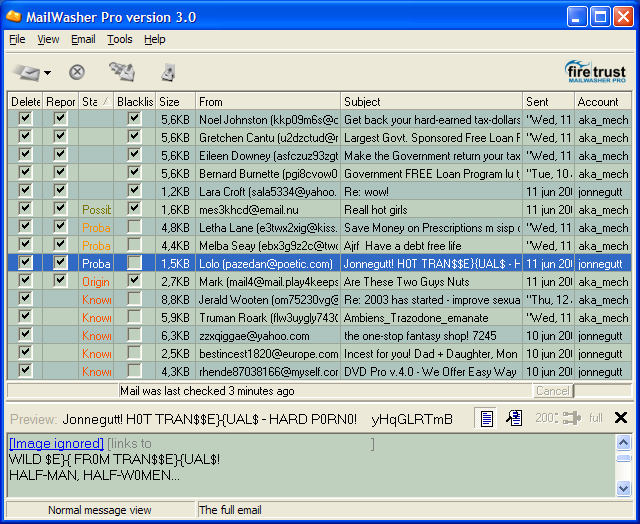Select subject 'Reall hot girls'
Screen dimensions: 640x524
click(376, 210)
